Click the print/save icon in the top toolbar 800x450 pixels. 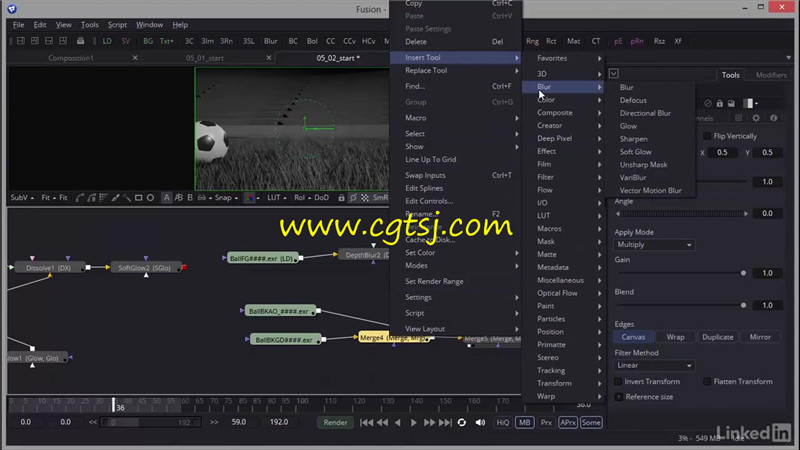pos(80,41)
